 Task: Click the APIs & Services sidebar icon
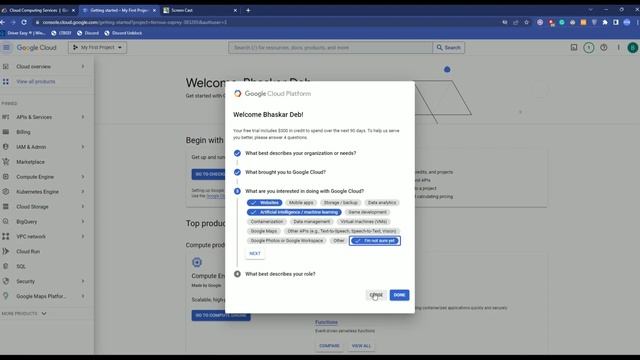(6, 117)
